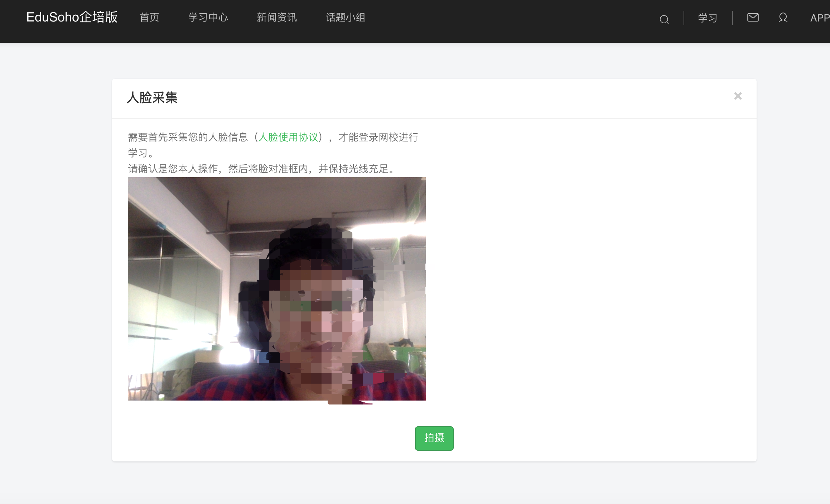Click the pixelated face in preview
Image resolution: width=830 pixels, height=504 pixels.
tap(319, 315)
